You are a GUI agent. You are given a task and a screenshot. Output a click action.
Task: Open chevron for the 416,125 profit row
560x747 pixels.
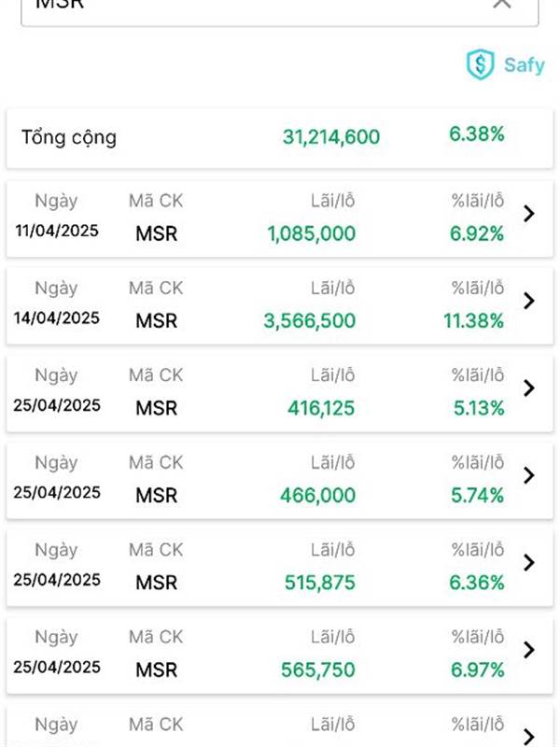pos(528,388)
